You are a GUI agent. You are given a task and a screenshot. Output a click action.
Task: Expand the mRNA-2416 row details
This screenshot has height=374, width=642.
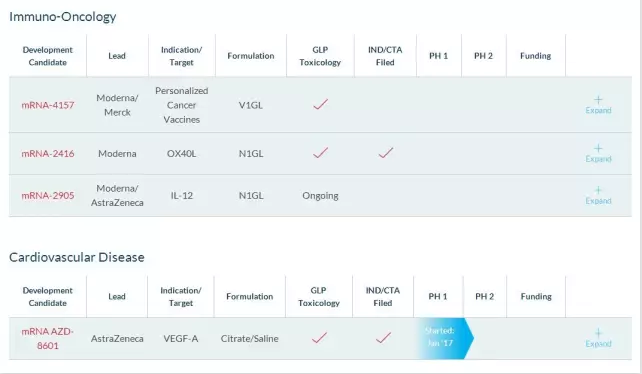click(598, 154)
